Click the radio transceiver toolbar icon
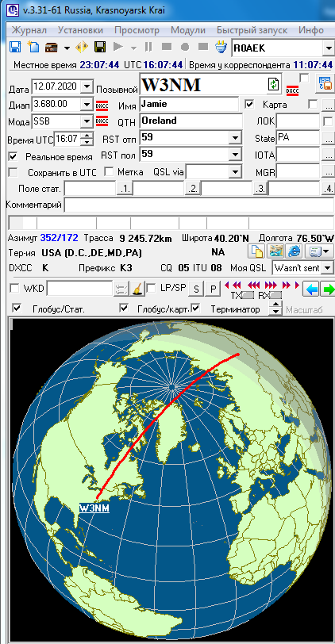The width and height of the screenshot is (335, 644). 52,48
